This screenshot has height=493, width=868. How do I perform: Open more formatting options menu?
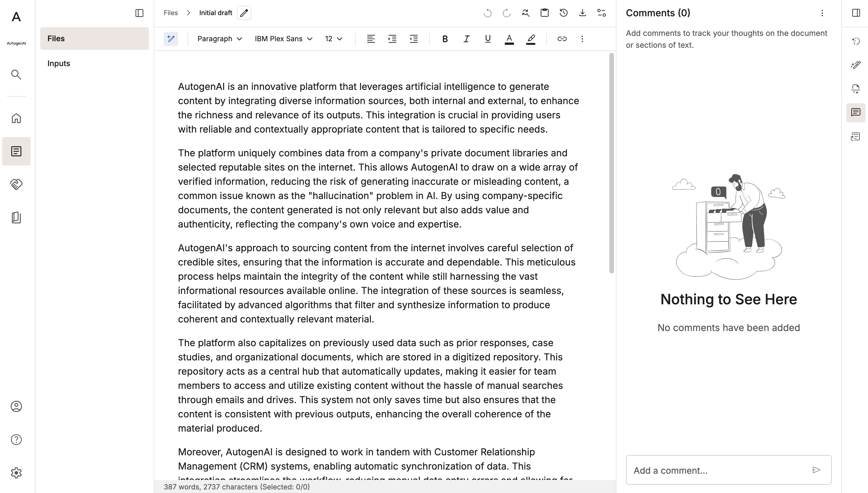pos(582,39)
